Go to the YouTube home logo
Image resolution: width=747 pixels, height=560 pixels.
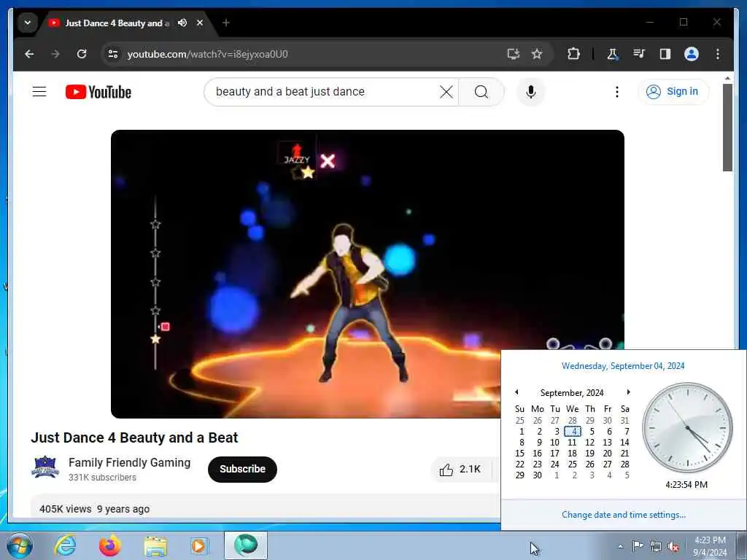point(98,92)
